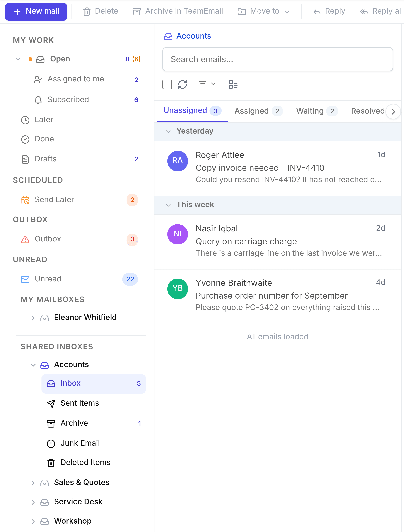Collapse the Open folder chevron

18,59
